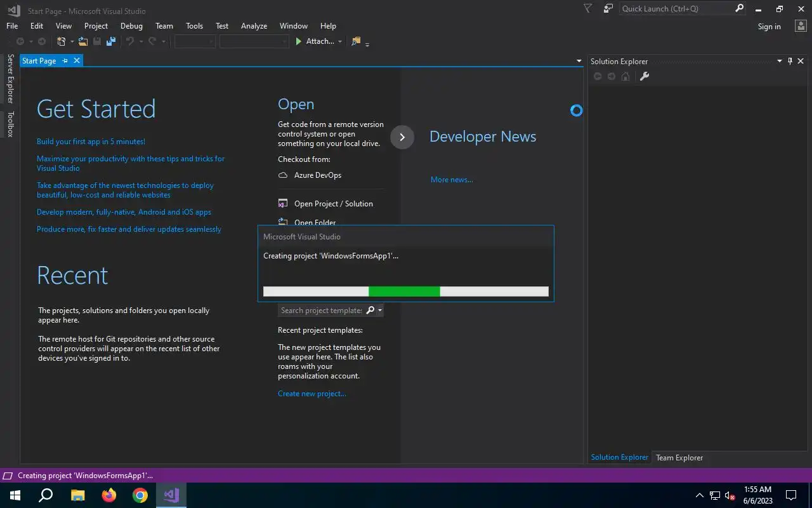Open the Attach button dropdown arrow
This screenshot has height=508, width=812.
tap(340, 42)
